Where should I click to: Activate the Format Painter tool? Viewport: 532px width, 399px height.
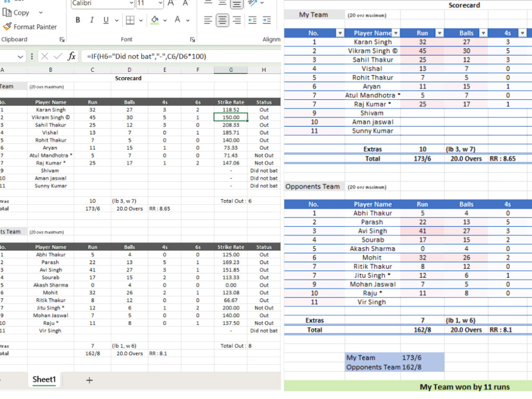(x=30, y=27)
